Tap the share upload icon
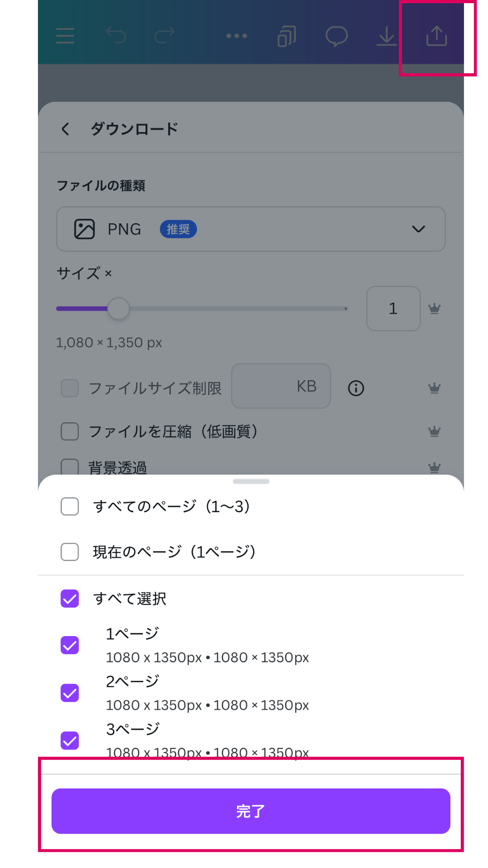Image resolution: width=488 pixels, height=868 pixels. coord(436,36)
